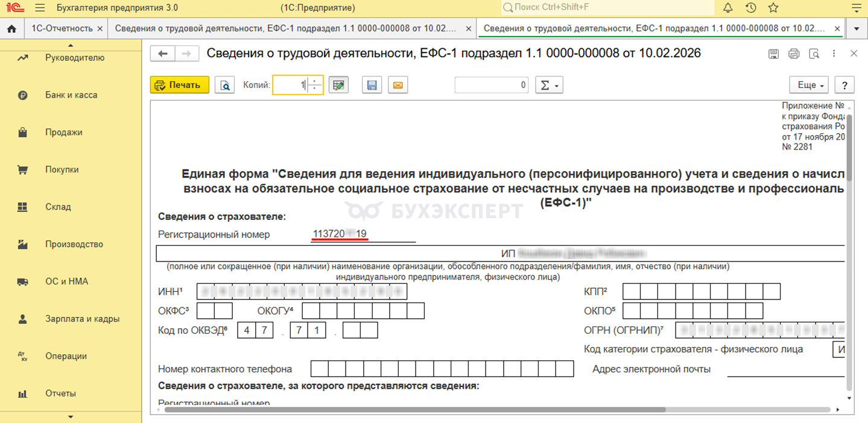Go to the home page icon
Screen dimensions: 868x423
pos(11,28)
